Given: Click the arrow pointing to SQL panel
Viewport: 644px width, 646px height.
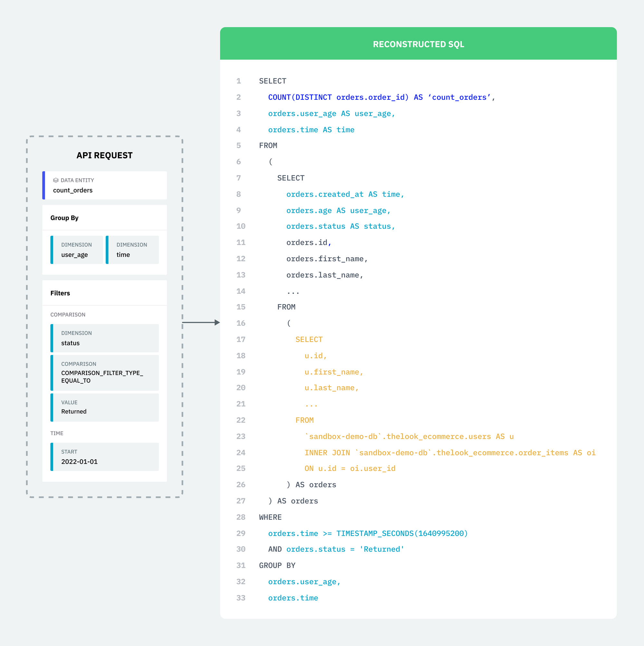Looking at the screenshot, I should [x=201, y=323].
